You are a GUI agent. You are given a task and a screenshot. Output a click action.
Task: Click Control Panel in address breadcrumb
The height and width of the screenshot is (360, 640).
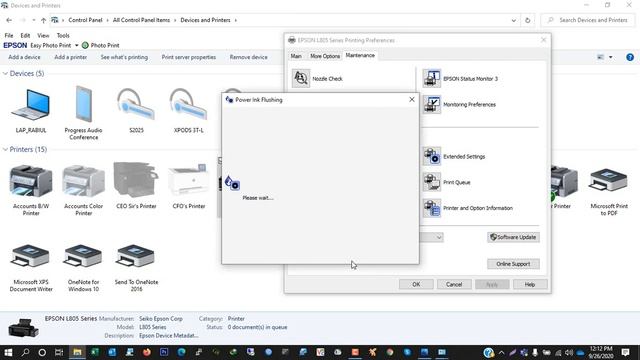click(85, 20)
